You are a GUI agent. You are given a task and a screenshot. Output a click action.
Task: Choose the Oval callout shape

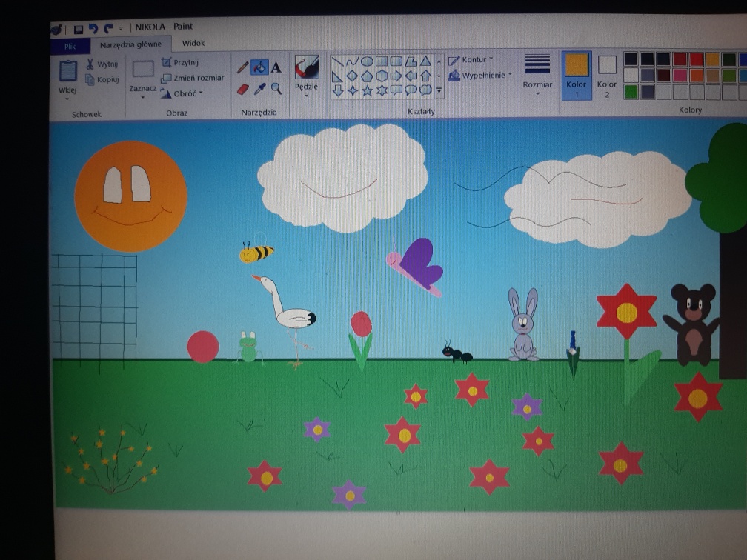tap(411, 90)
